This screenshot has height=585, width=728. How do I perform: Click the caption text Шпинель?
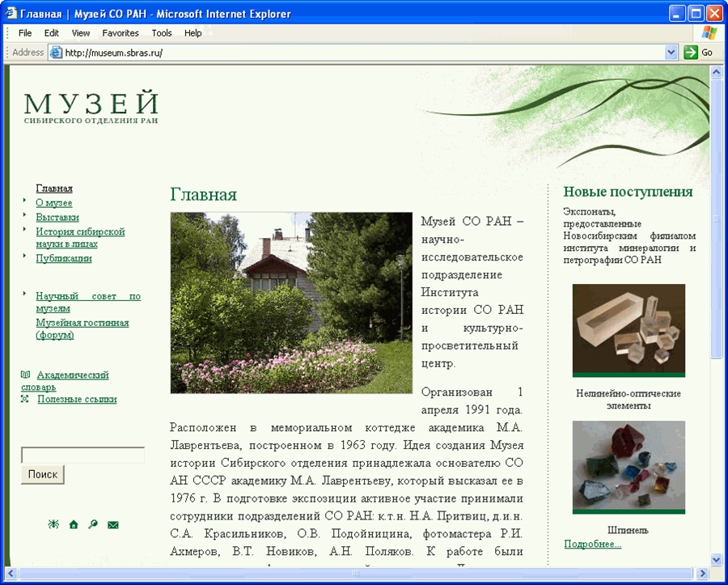(x=629, y=530)
